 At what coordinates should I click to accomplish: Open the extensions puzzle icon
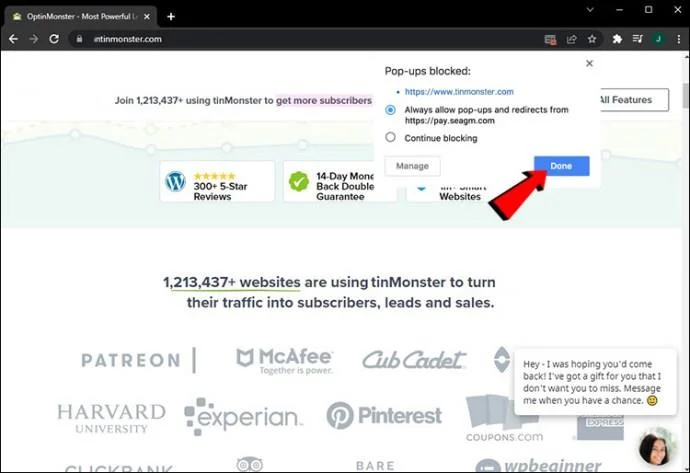[x=617, y=39]
